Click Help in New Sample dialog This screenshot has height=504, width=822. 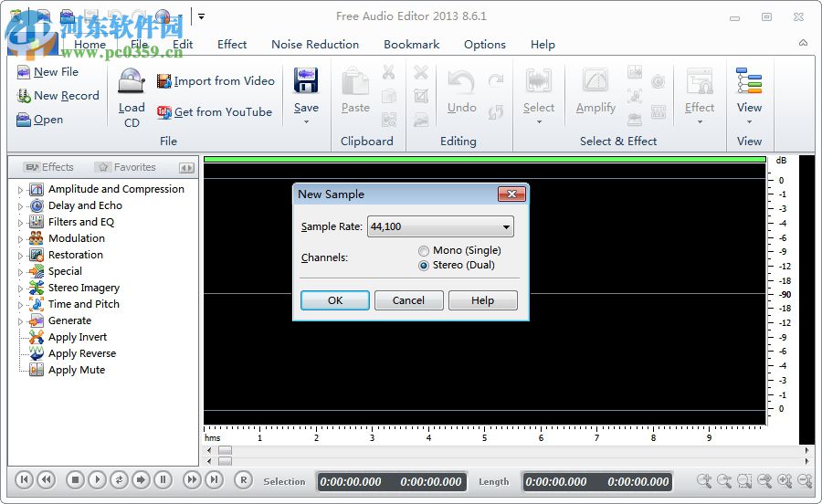tap(483, 300)
